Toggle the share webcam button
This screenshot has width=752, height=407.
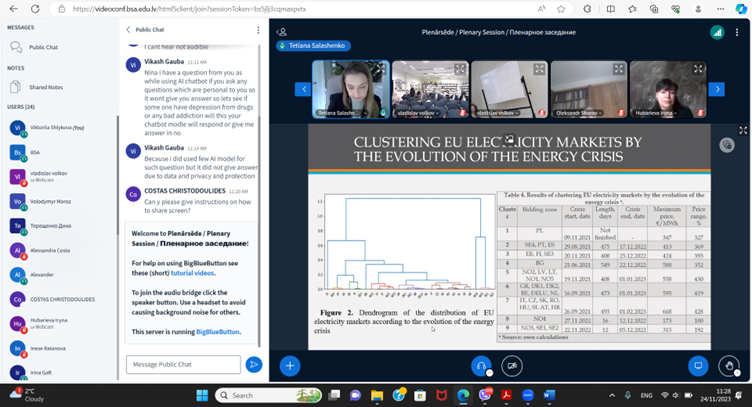(514, 366)
